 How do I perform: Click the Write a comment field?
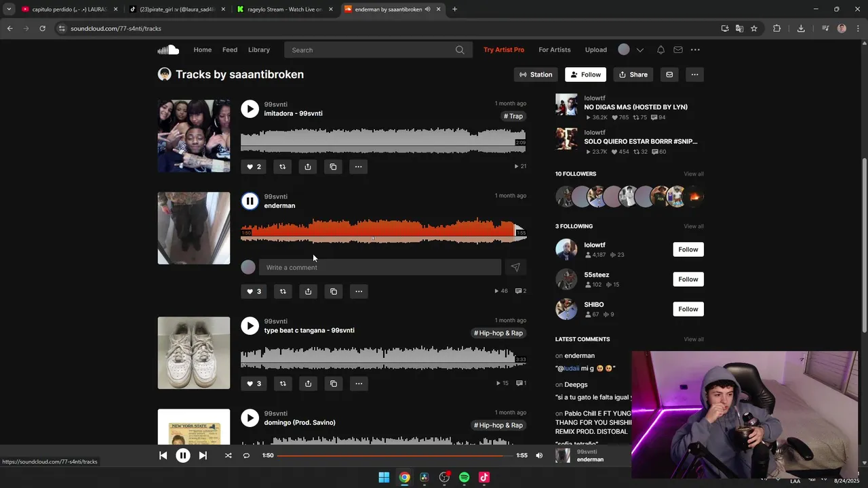click(380, 267)
